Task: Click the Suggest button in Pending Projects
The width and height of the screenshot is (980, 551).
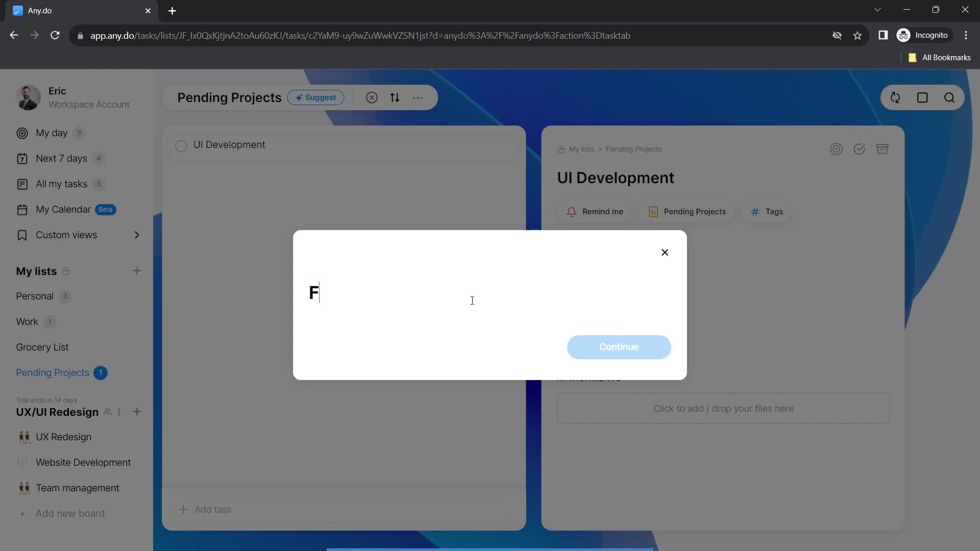Action: (315, 97)
